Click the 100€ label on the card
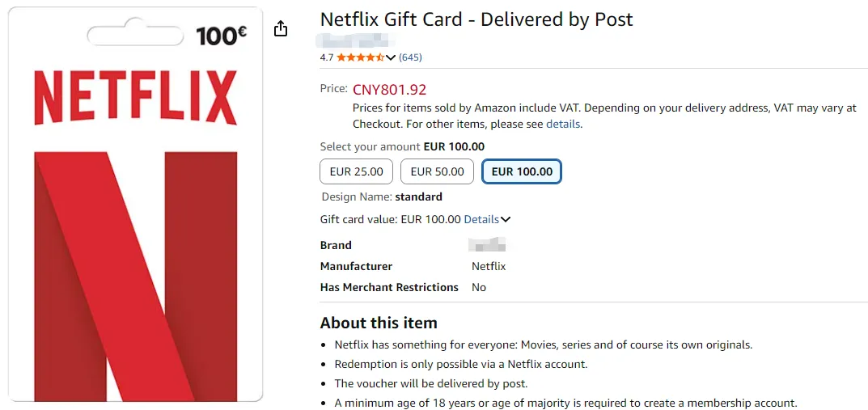The width and height of the screenshot is (868, 410). tap(221, 36)
